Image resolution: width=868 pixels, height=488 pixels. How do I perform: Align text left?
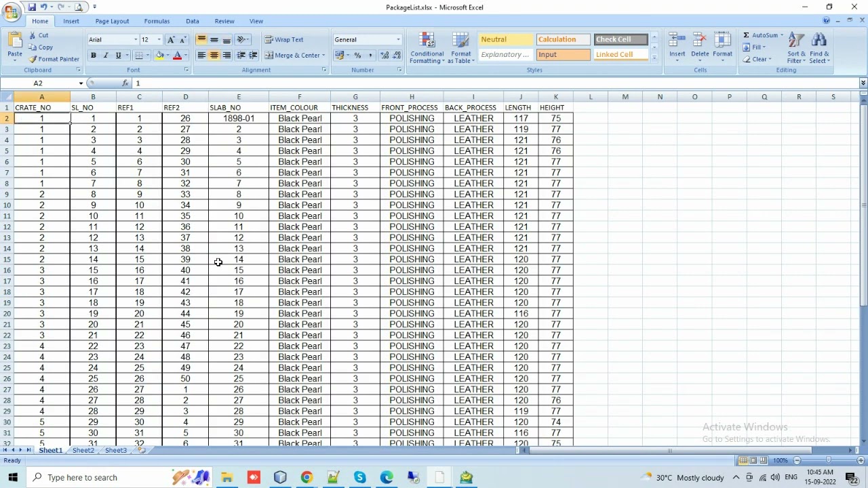click(201, 56)
